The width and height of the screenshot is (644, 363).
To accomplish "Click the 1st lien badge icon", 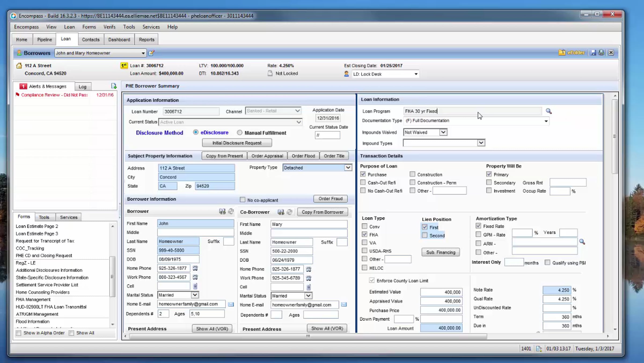I will pyautogui.click(x=124, y=66).
